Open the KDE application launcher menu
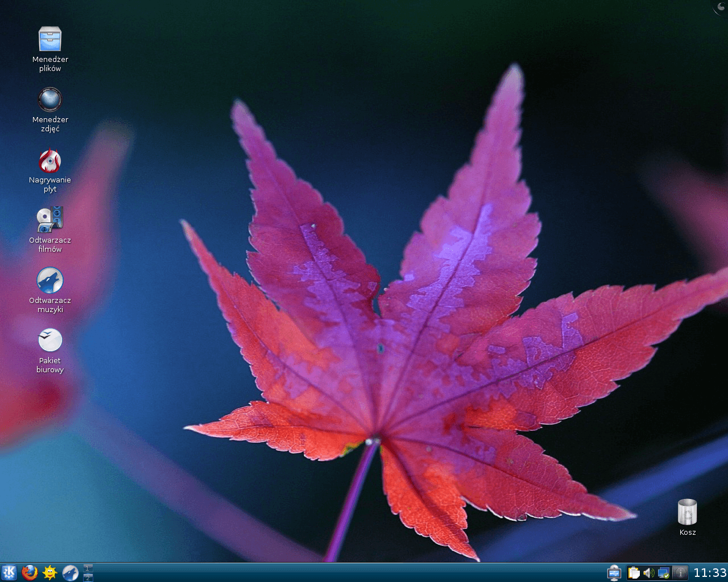The height and width of the screenshot is (582, 728). [9, 572]
